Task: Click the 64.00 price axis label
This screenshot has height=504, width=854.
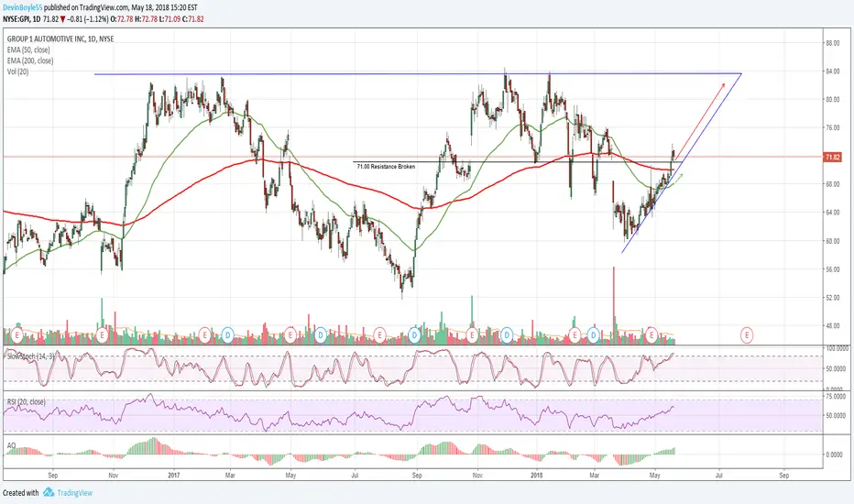Action: pos(832,213)
